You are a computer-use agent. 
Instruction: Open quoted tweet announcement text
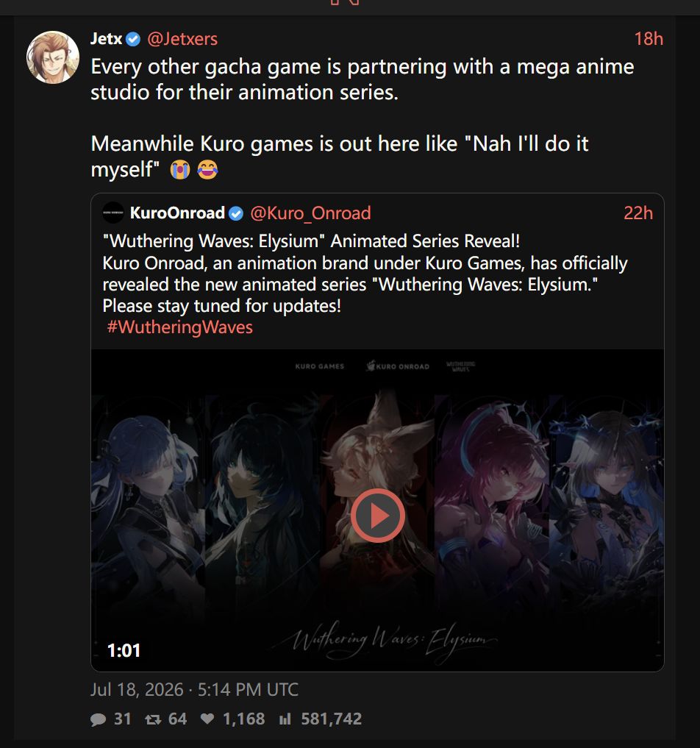[365, 274]
